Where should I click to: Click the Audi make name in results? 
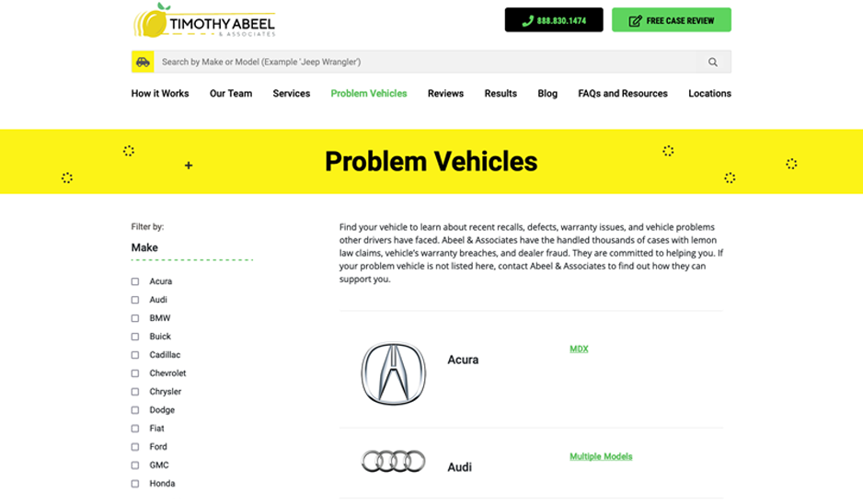(460, 467)
